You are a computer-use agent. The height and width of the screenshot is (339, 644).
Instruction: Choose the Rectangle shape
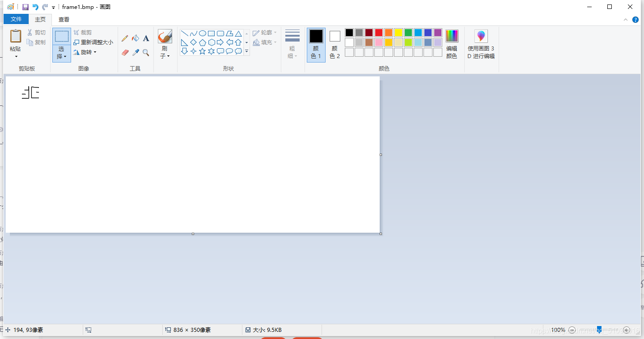coord(211,33)
